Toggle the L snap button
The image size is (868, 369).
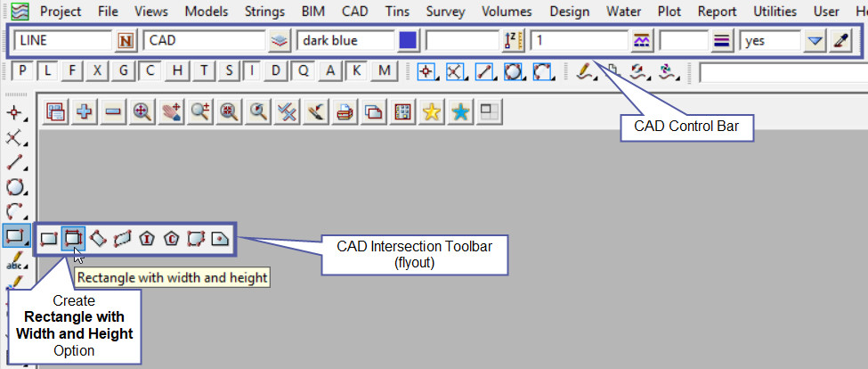tap(47, 71)
